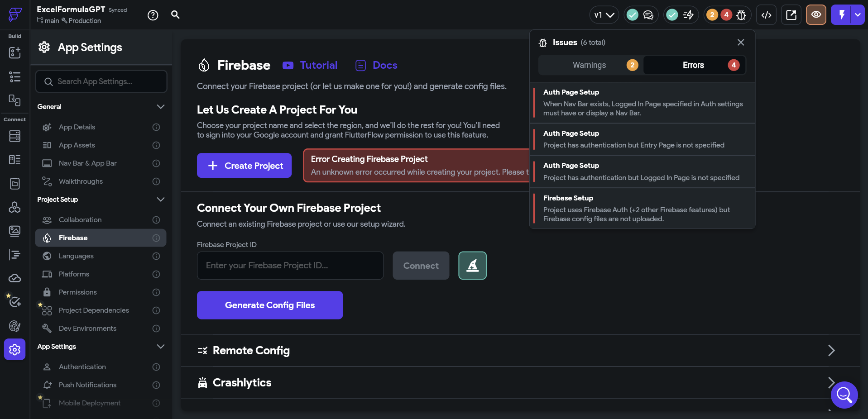Collapse the App Settings sidebar section

[x=160, y=347]
